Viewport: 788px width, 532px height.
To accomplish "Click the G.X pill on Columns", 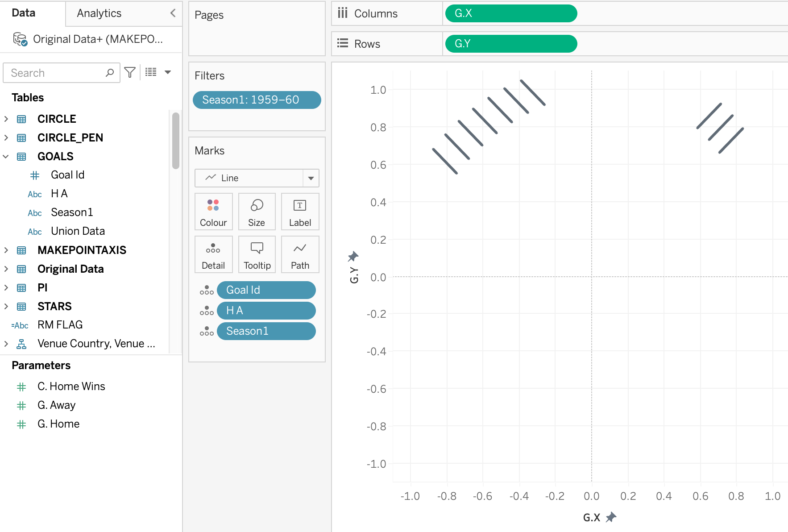I will [x=511, y=13].
